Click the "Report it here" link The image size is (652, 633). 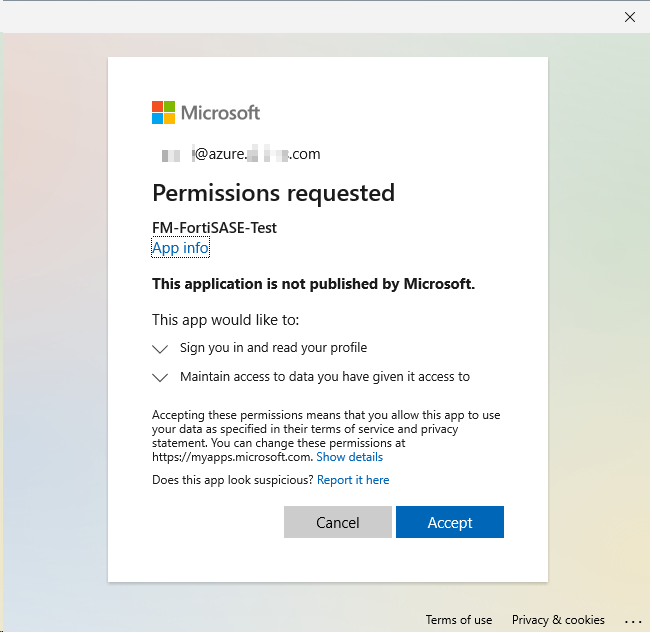coord(353,480)
